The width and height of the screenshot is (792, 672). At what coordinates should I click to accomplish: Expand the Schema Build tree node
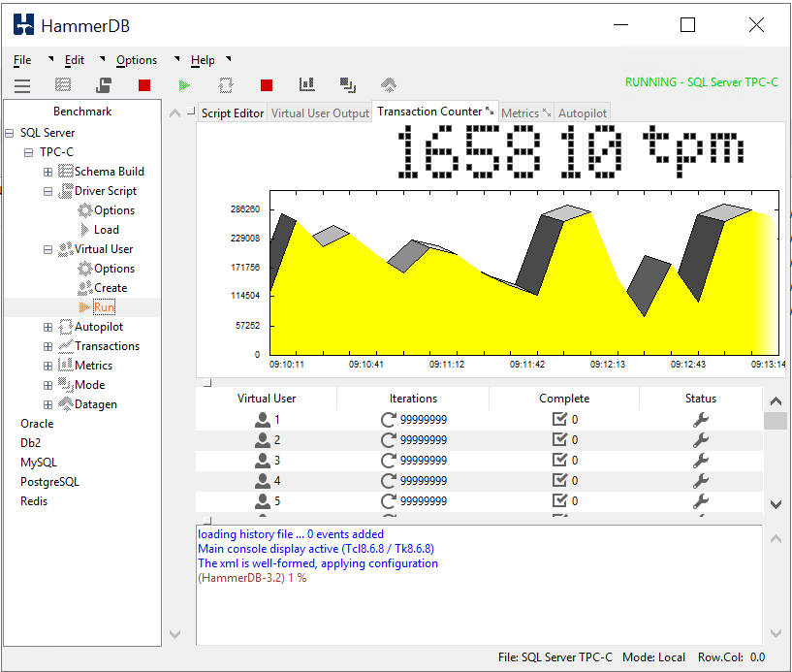[48, 172]
